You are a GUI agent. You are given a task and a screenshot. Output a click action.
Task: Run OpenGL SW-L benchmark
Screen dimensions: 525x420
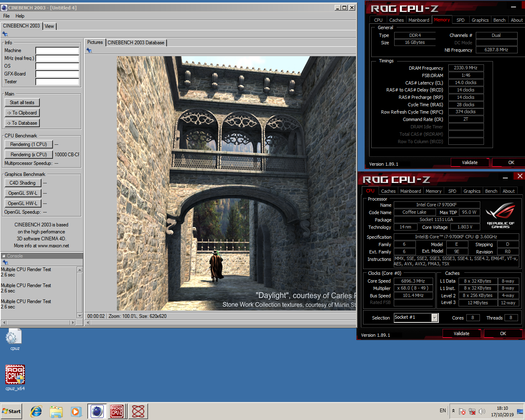[x=23, y=193]
